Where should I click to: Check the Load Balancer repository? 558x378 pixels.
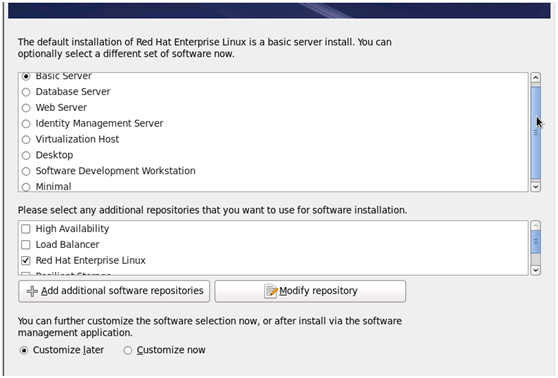[x=26, y=245]
